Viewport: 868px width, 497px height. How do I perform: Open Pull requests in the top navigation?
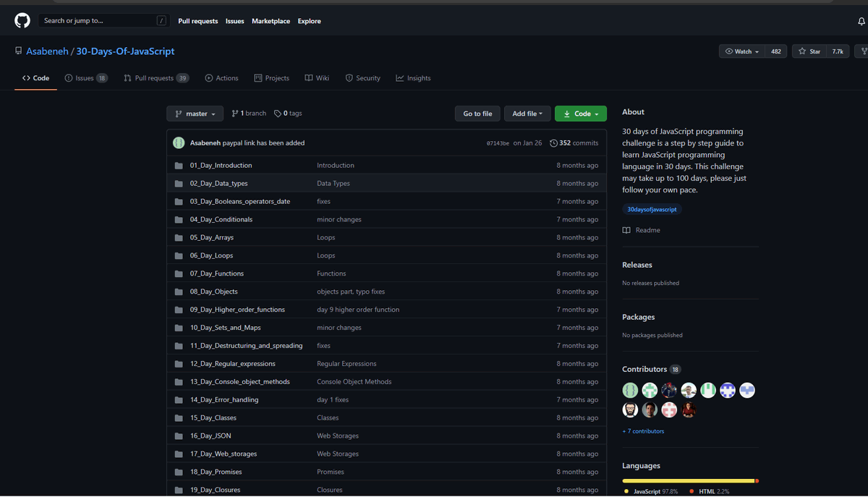[198, 22]
